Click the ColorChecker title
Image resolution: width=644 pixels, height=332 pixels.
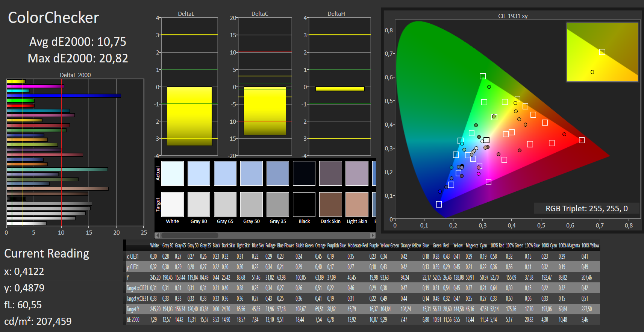click(53, 18)
